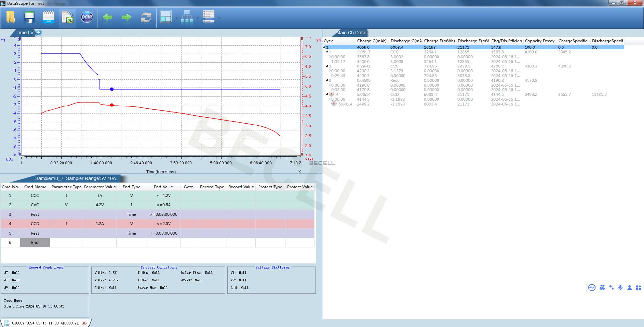Open the IME toolbox grid icon
The width and height of the screenshot is (644, 327).
click(x=638, y=288)
